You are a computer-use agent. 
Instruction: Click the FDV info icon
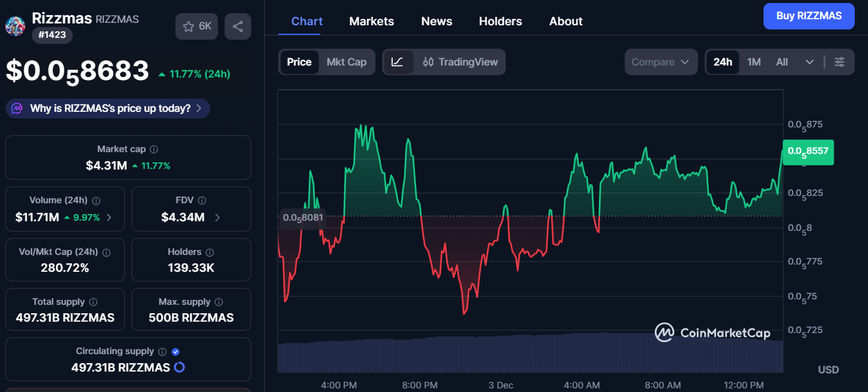pos(202,200)
